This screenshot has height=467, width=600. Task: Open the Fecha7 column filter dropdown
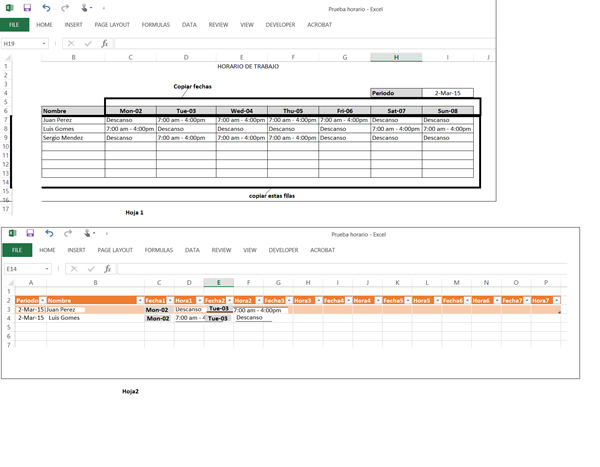527,300
